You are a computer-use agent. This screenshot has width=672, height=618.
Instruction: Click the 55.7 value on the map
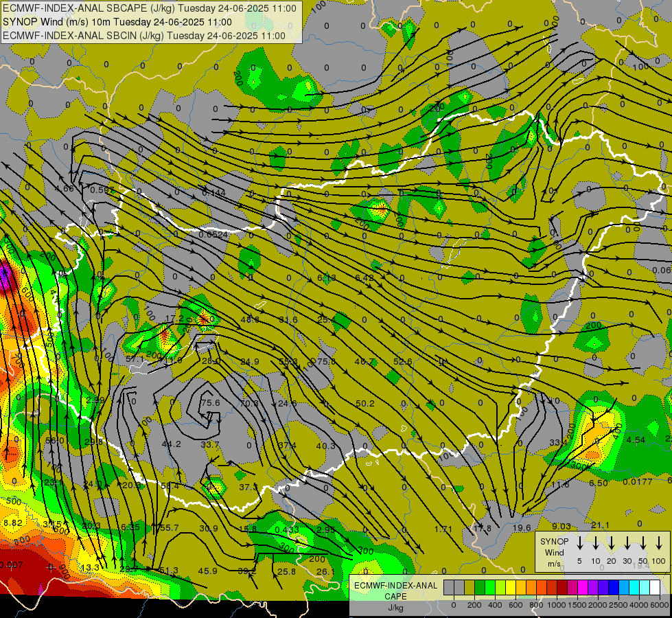(169, 527)
